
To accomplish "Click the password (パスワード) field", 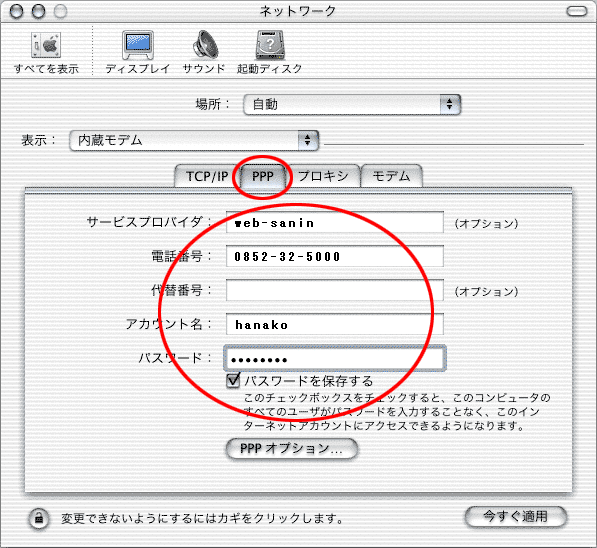I will pos(335,358).
